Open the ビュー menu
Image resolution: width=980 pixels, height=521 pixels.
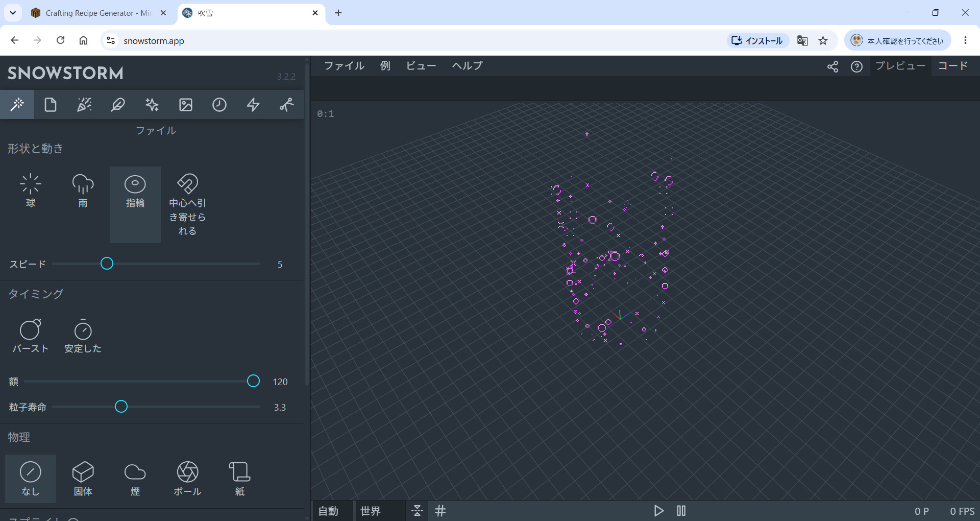point(421,66)
